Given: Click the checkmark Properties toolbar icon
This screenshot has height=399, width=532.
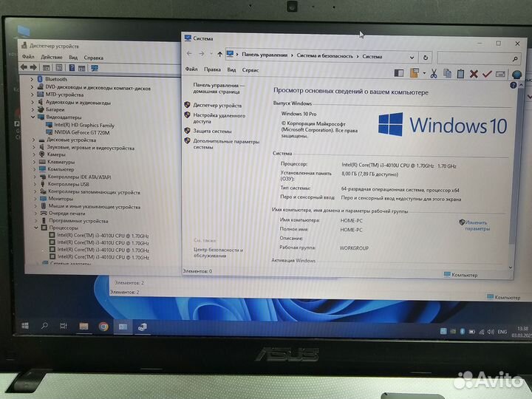Looking at the screenshot, I should [486, 73].
